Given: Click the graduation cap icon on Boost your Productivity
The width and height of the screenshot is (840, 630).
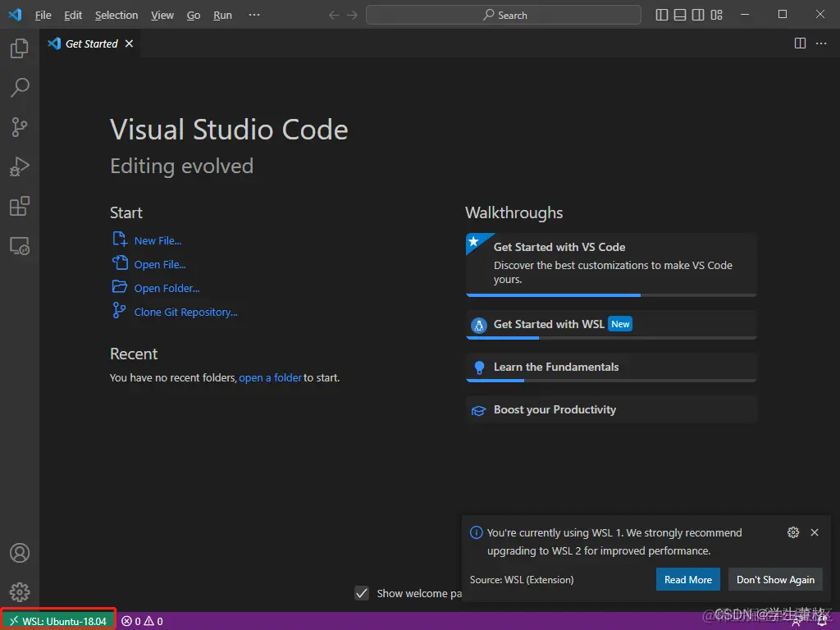Looking at the screenshot, I should coord(478,410).
